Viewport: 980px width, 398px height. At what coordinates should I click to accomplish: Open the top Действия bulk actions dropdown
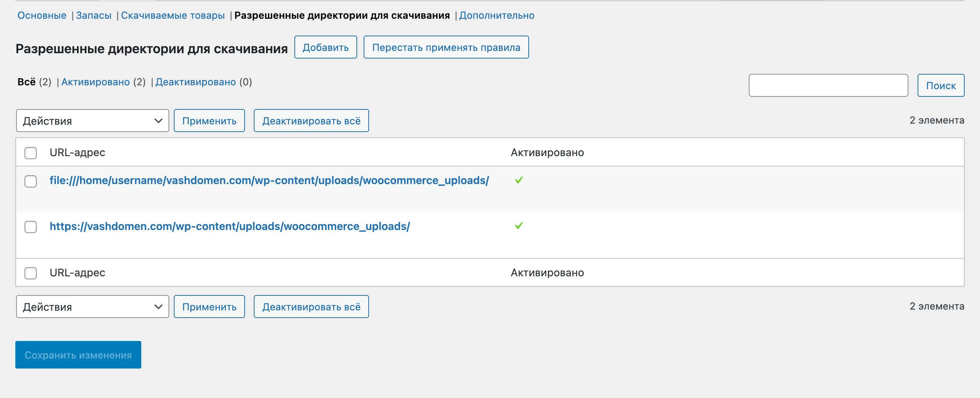[92, 121]
